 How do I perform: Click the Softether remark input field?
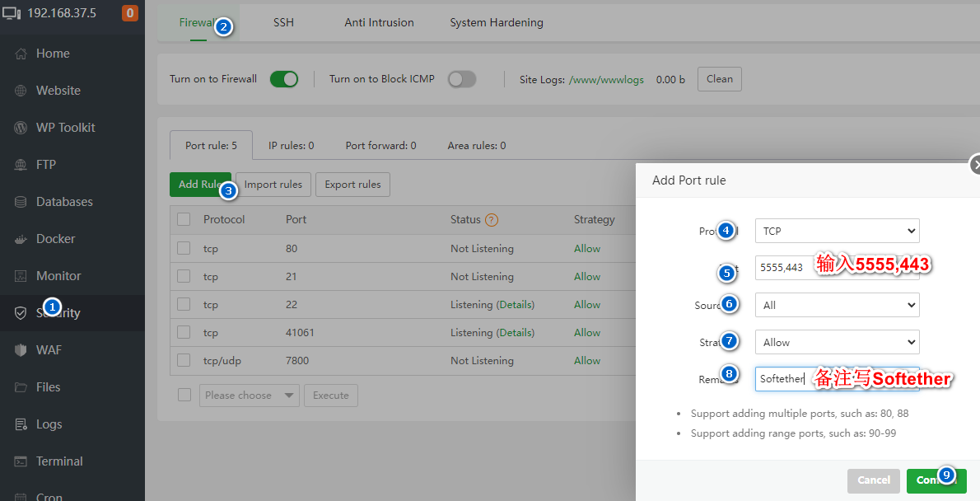pos(782,379)
